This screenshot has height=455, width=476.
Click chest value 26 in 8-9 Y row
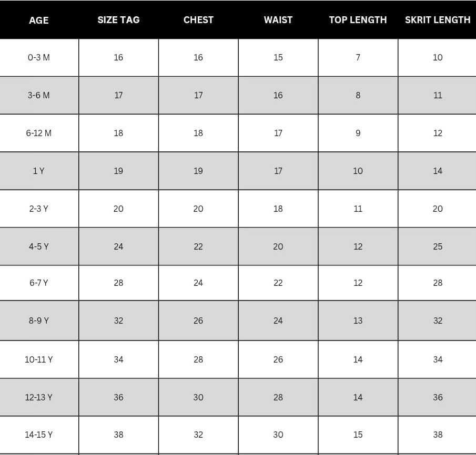coord(198,320)
